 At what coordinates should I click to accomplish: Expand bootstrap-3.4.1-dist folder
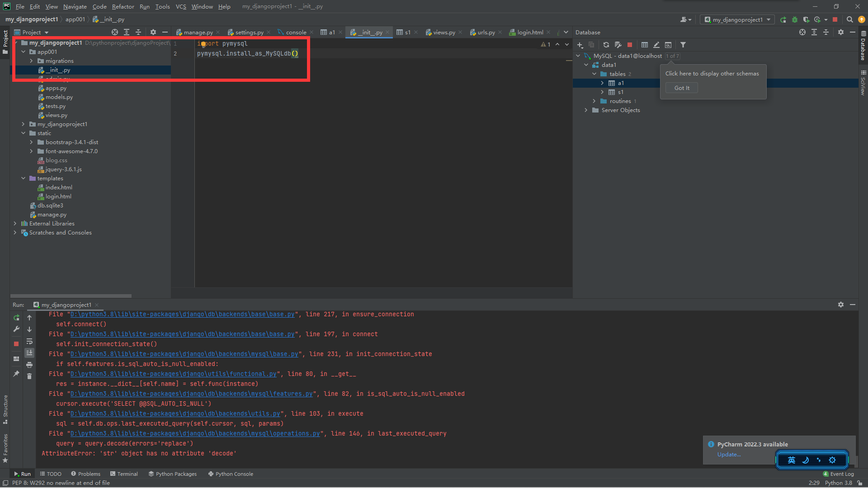pyautogui.click(x=32, y=142)
